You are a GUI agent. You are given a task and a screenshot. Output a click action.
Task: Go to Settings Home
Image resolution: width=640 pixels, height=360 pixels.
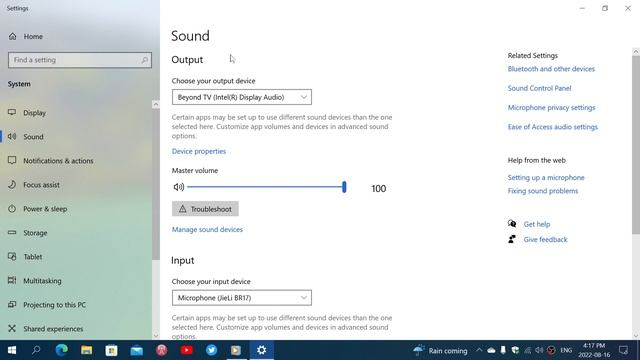25,36
